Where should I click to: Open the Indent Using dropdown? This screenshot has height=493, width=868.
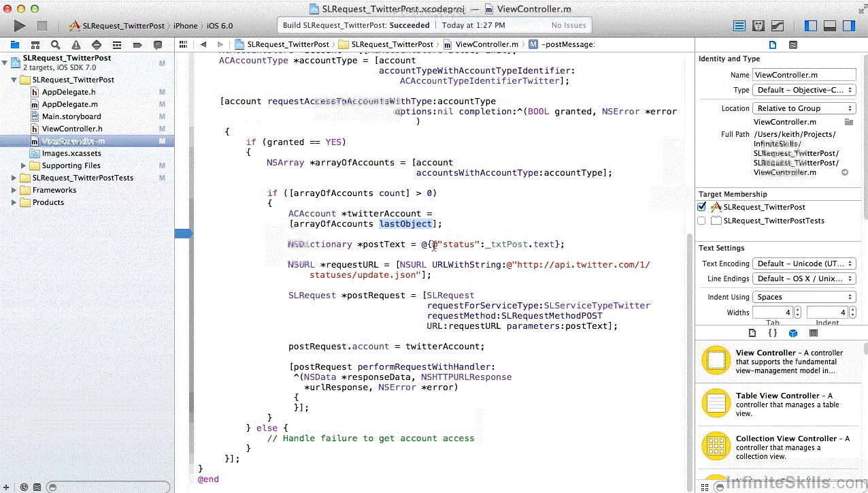tap(804, 297)
